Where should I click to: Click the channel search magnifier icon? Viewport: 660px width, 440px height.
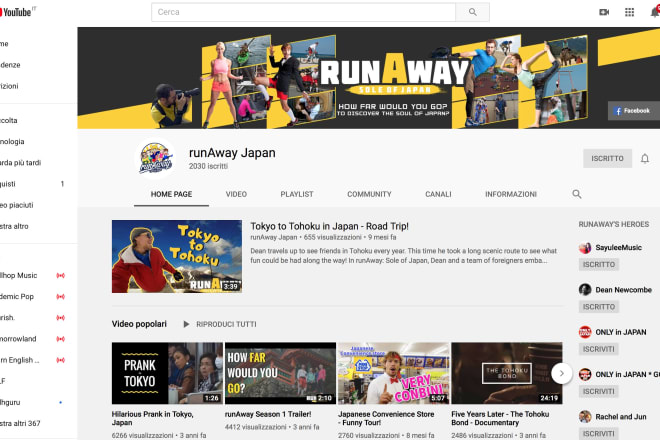(577, 194)
